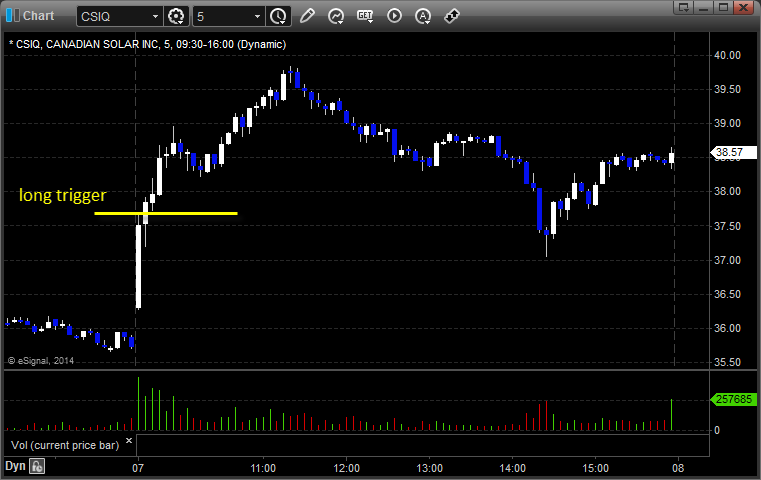761x480 pixels.
Task: Click the 38.00 price axis label
Action: [x=728, y=191]
